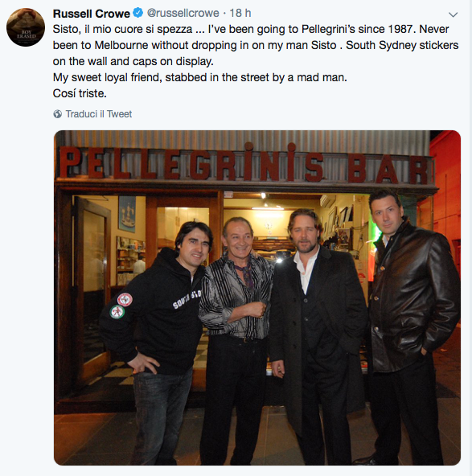Click the blue verified badge checkmark
The width and height of the screenshot is (472, 476).
click(x=138, y=13)
